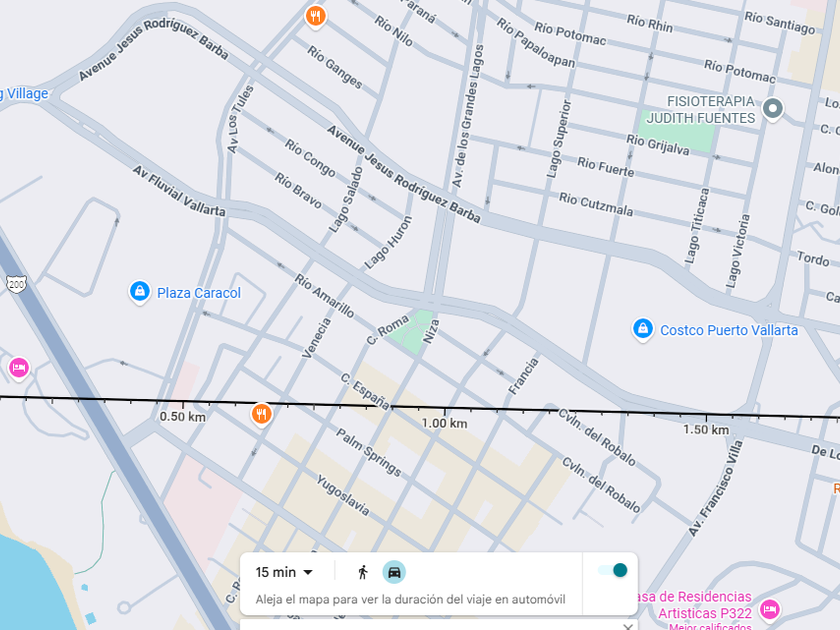Open the Costco Puerto Vallarta label
This screenshot has width=840, height=630.
tap(729, 330)
